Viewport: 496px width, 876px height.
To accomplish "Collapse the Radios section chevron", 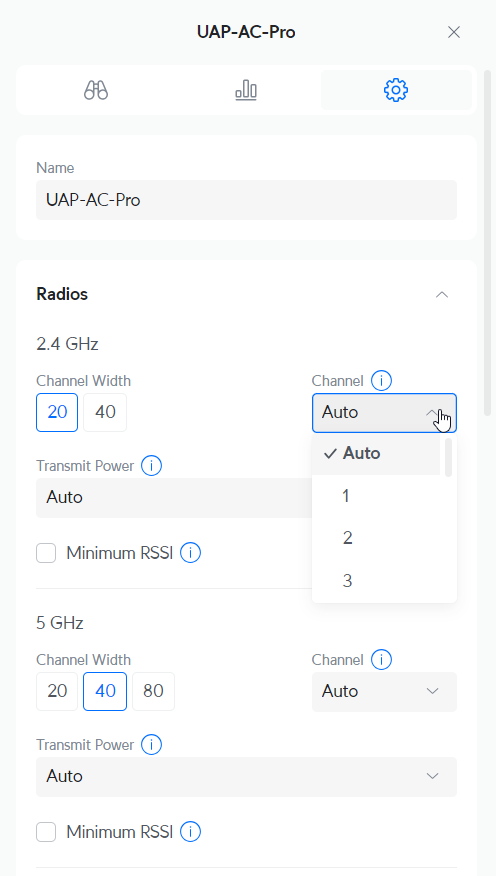I will [442, 294].
